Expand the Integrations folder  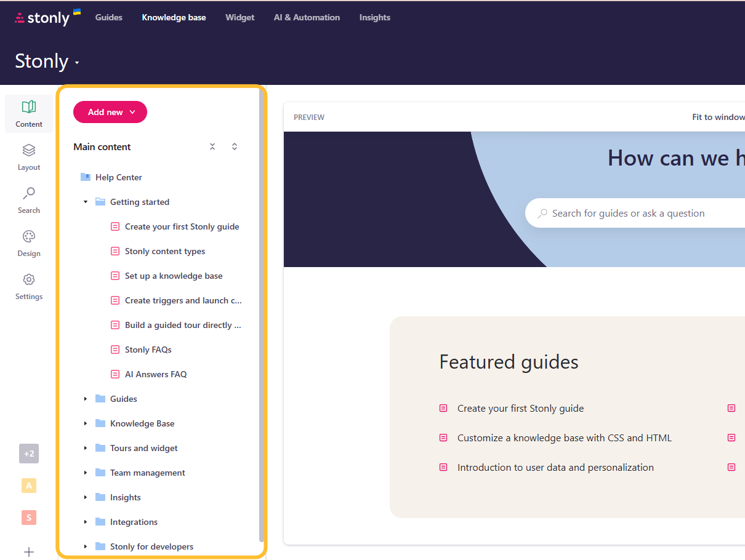[x=86, y=521]
